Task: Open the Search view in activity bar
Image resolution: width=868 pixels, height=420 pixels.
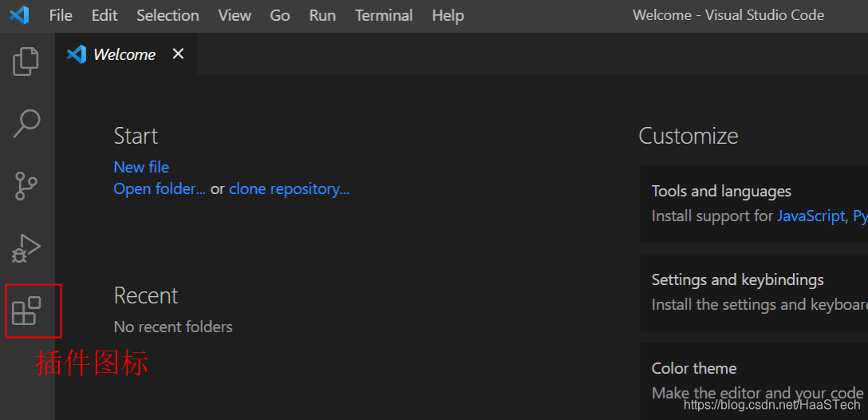Action: pyautogui.click(x=26, y=123)
